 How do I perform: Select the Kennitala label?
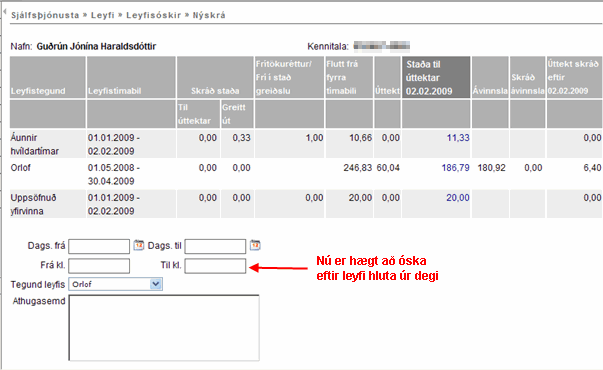[x=328, y=47]
